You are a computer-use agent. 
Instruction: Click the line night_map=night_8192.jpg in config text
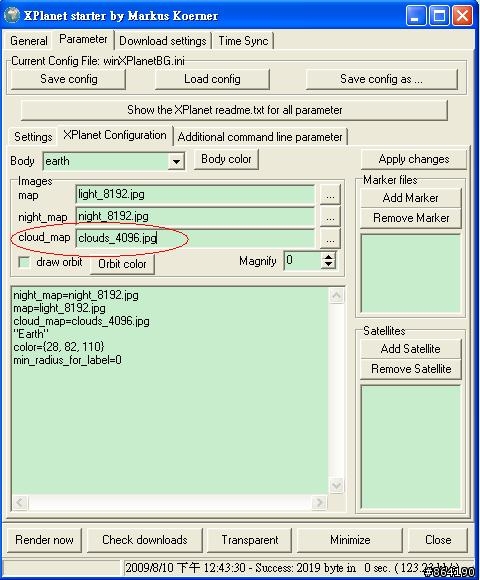pos(76,295)
